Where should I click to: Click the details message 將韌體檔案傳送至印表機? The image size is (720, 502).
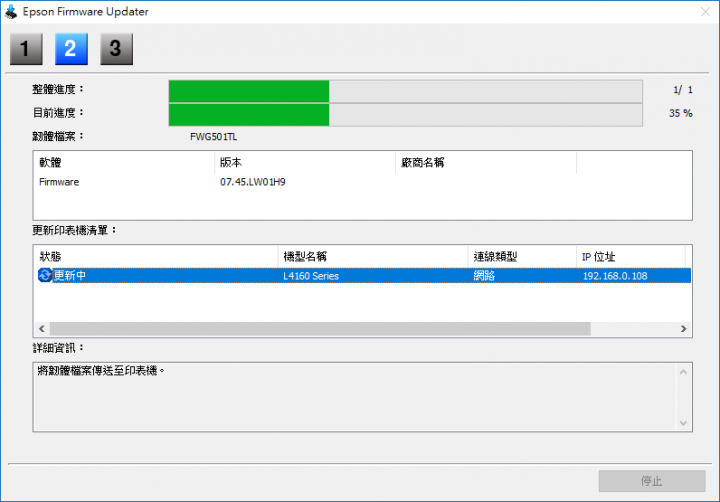pos(101,371)
